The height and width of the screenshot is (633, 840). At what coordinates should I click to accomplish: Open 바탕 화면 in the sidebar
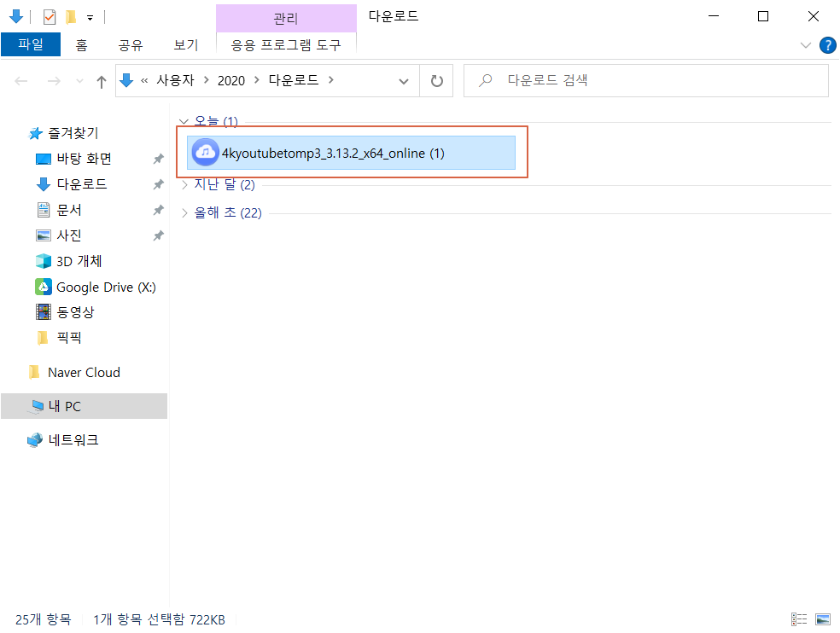[85, 159]
